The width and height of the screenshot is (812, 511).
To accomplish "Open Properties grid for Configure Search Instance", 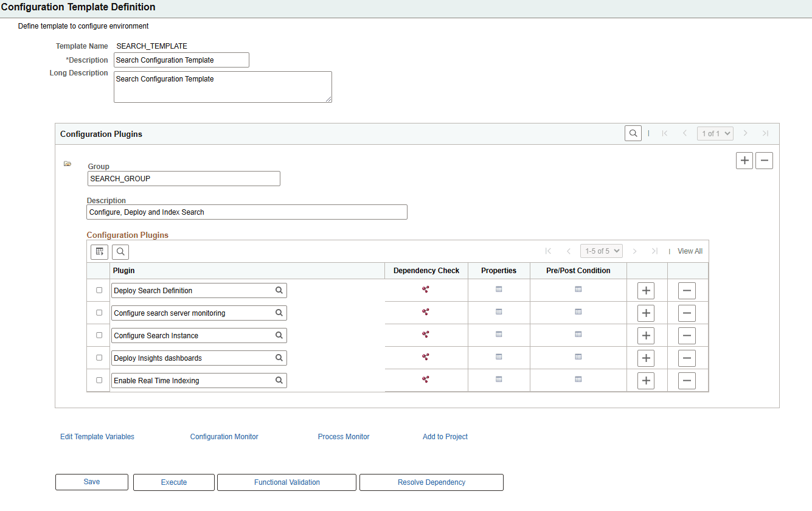I will coord(498,335).
